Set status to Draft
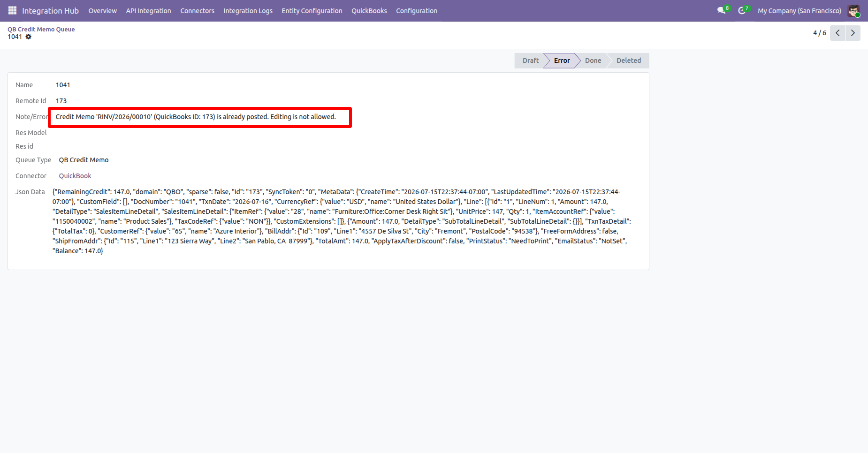This screenshot has height=453, width=868. [531, 60]
